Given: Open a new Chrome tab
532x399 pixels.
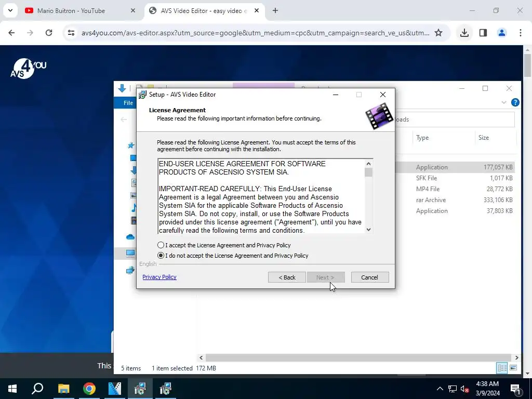Looking at the screenshot, I should [275, 11].
